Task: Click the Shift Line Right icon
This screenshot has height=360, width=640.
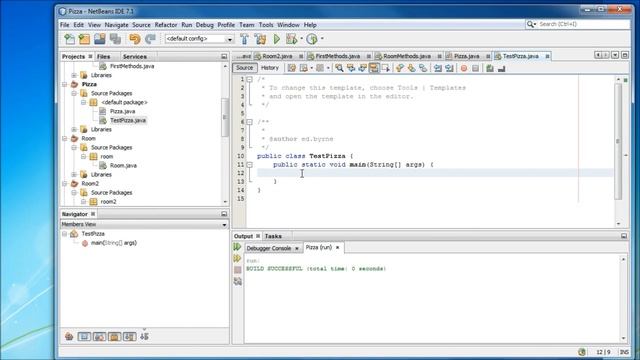Action: tap(449, 68)
